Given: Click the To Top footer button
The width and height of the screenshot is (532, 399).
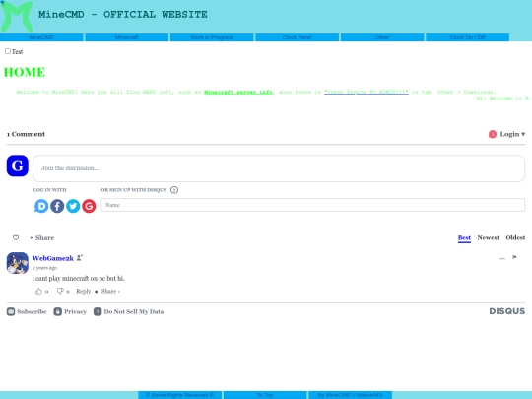Looking at the screenshot, I should pyautogui.click(x=265, y=395).
